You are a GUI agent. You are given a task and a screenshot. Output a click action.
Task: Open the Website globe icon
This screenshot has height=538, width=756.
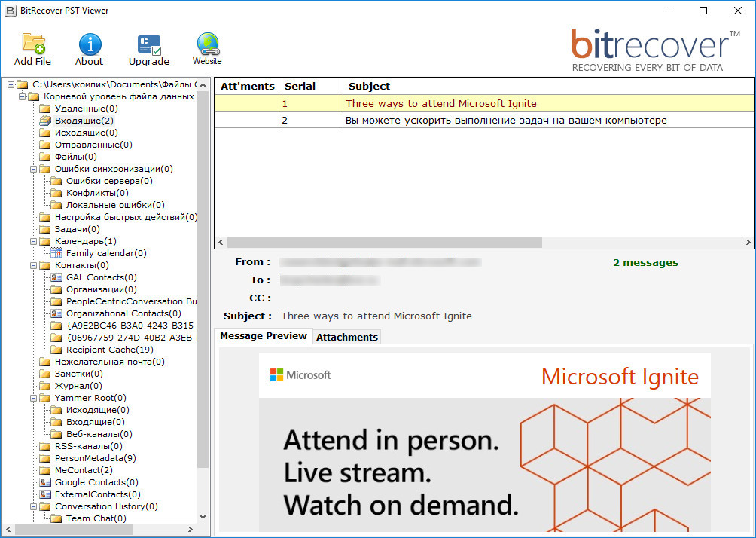[208, 44]
